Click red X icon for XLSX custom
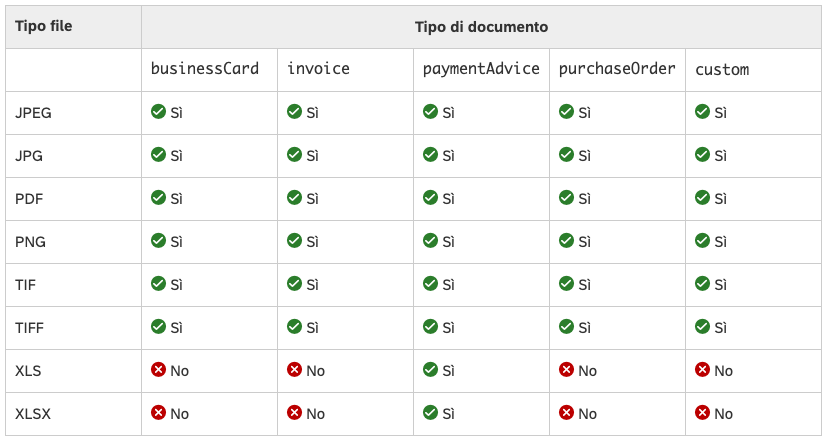830x442 pixels. click(x=702, y=413)
